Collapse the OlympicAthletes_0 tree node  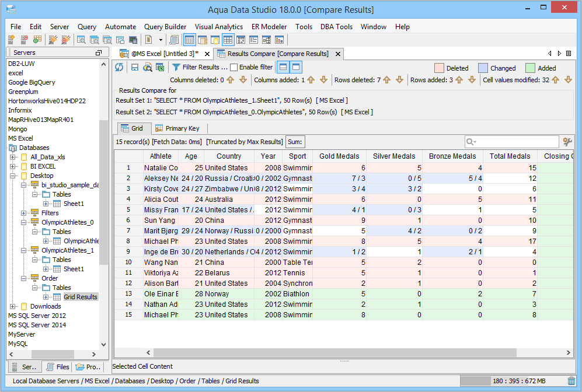pos(24,222)
